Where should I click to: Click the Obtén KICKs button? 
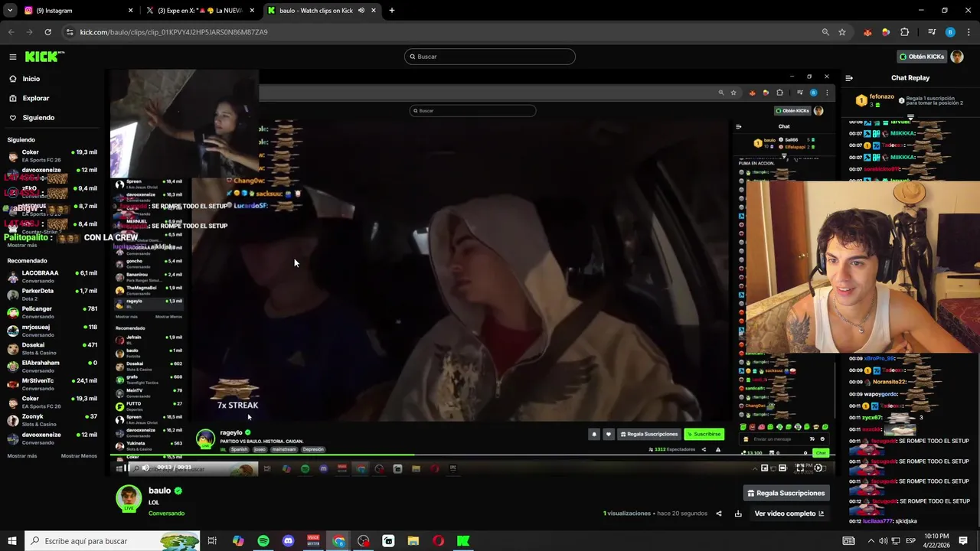pyautogui.click(x=922, y=57)
